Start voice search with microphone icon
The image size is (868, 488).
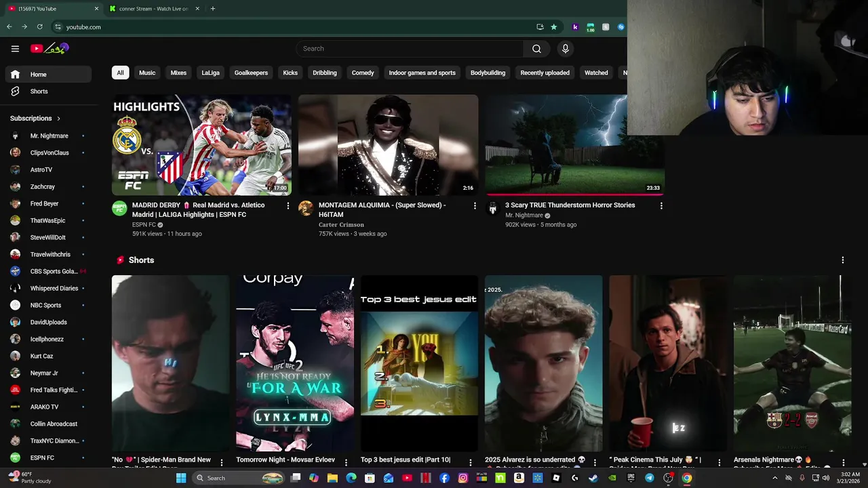[x=565, y=49]
